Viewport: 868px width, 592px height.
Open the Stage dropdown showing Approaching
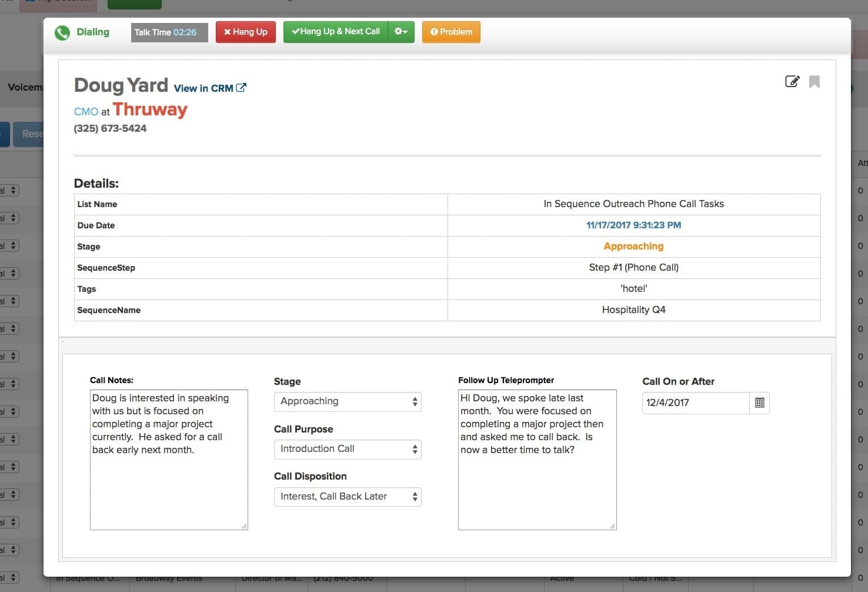click(x=348, y=402)
